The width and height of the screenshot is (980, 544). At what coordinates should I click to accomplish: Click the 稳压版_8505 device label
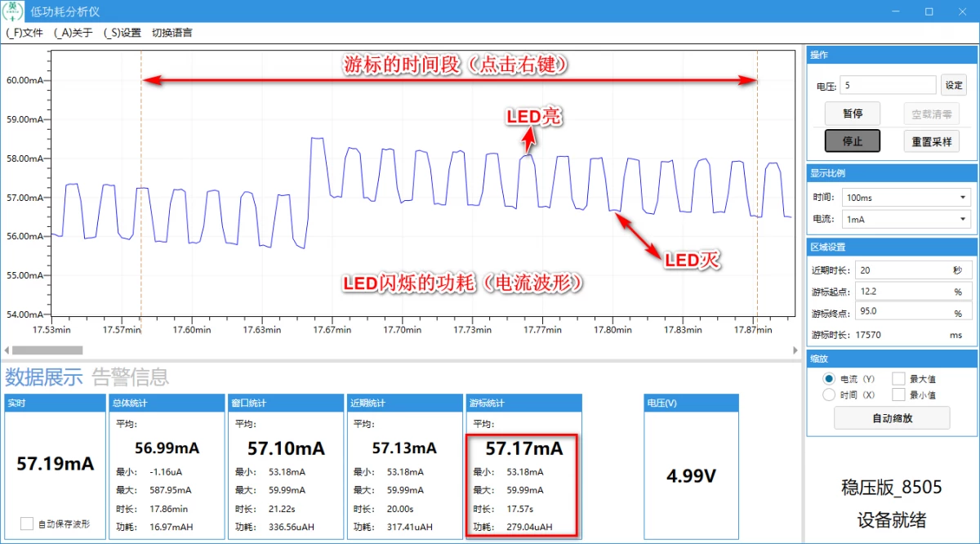point(892,488)
